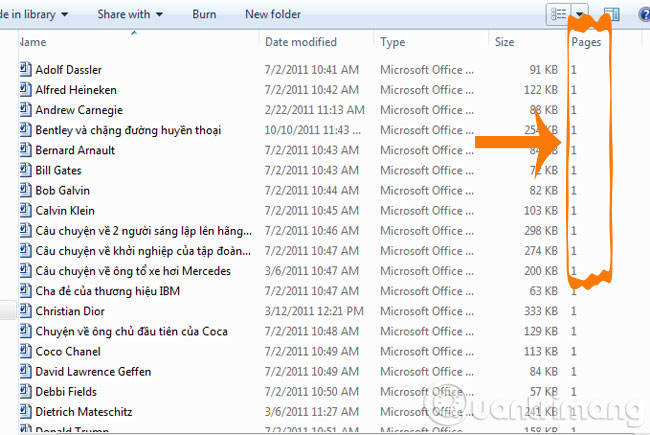The width and height of the screenshot is (650, 435).
Task: Sort by the Pages column header
Action: point(586,42)
